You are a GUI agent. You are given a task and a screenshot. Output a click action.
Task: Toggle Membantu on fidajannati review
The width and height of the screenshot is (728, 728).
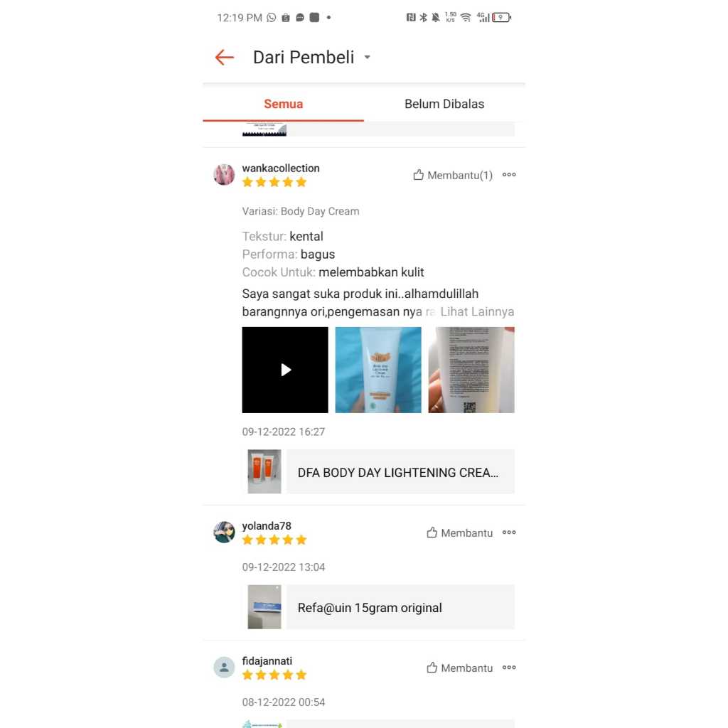point(460,668)
